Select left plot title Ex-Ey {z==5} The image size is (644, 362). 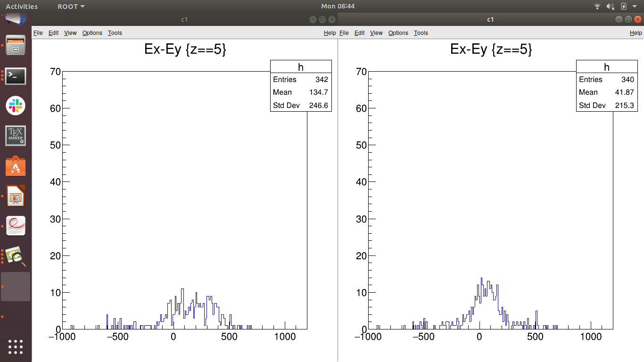[185, 49]
